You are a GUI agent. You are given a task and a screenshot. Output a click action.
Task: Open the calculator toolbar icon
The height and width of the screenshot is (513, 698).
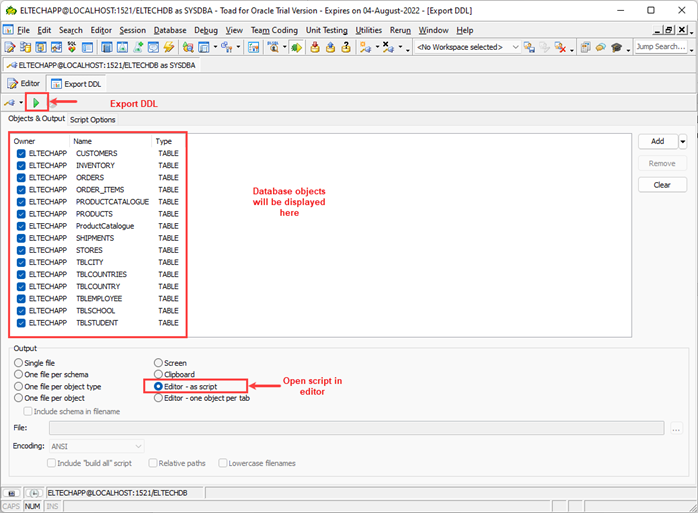[x=586, y=47]
